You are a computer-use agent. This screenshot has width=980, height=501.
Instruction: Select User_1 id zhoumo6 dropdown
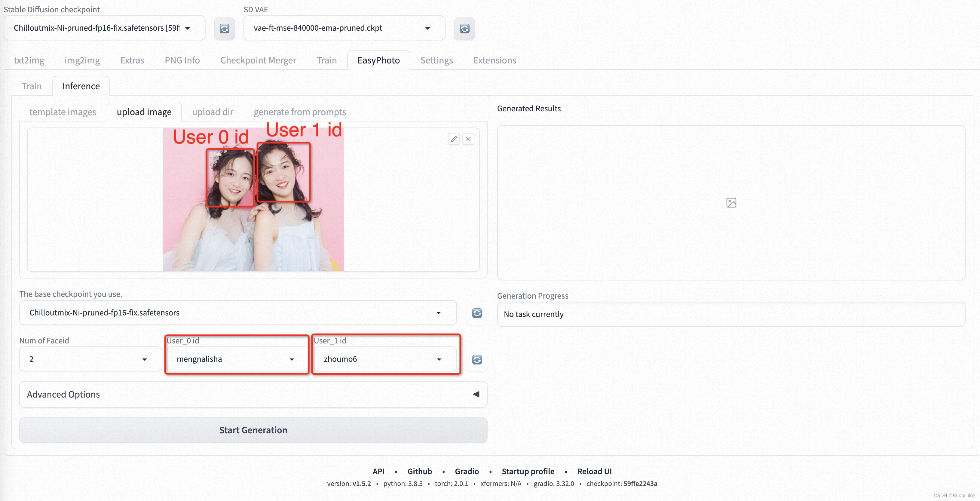(383, 358)
